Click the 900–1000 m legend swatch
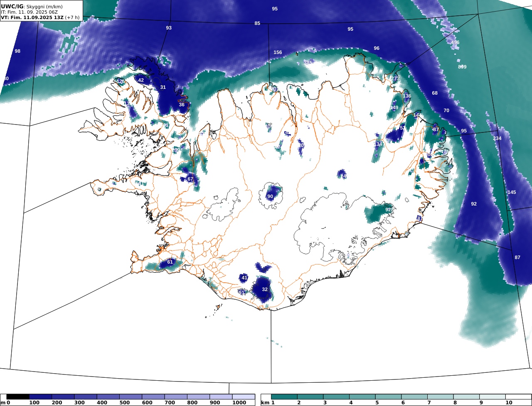The image size is (532, 406). click(x=220, y=397)
